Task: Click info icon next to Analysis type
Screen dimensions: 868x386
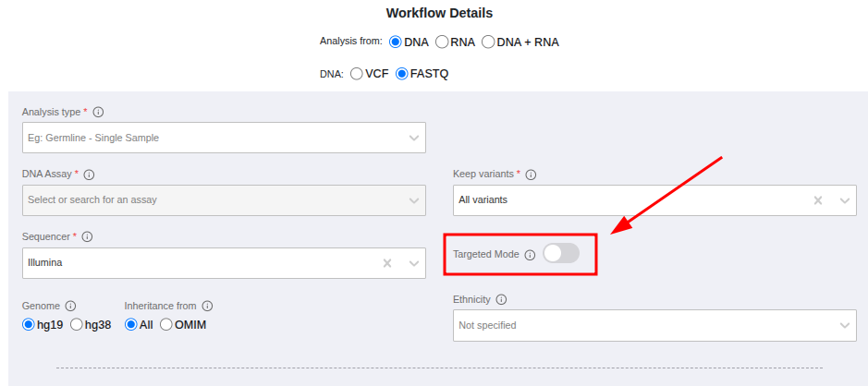Action: [98, 112]
